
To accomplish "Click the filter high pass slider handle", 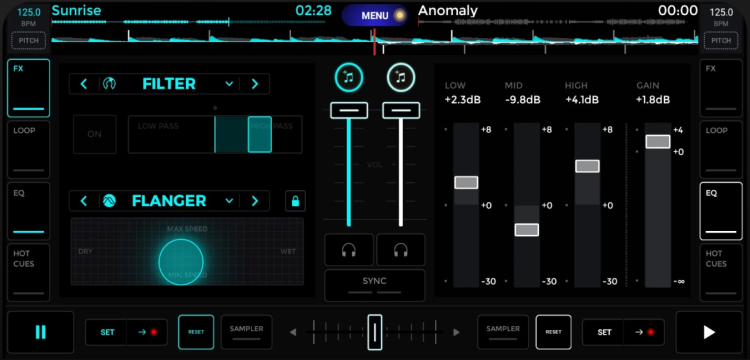I will [260, 134].
